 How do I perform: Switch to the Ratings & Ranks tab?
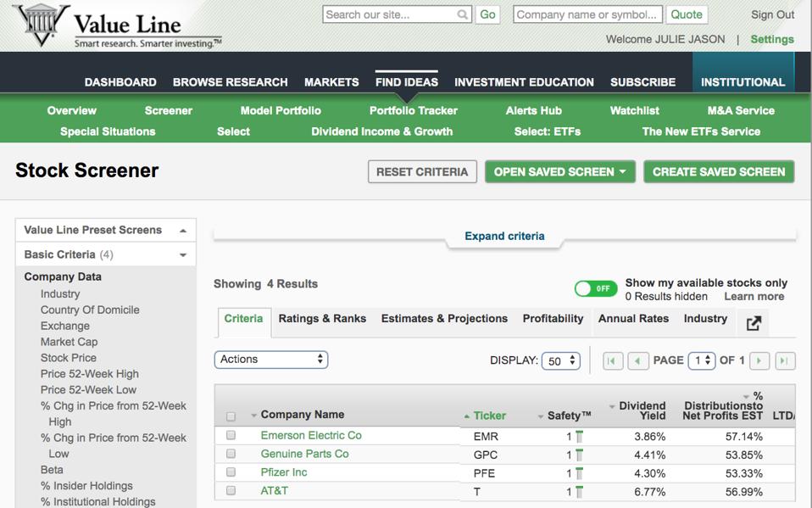point(323,318)
